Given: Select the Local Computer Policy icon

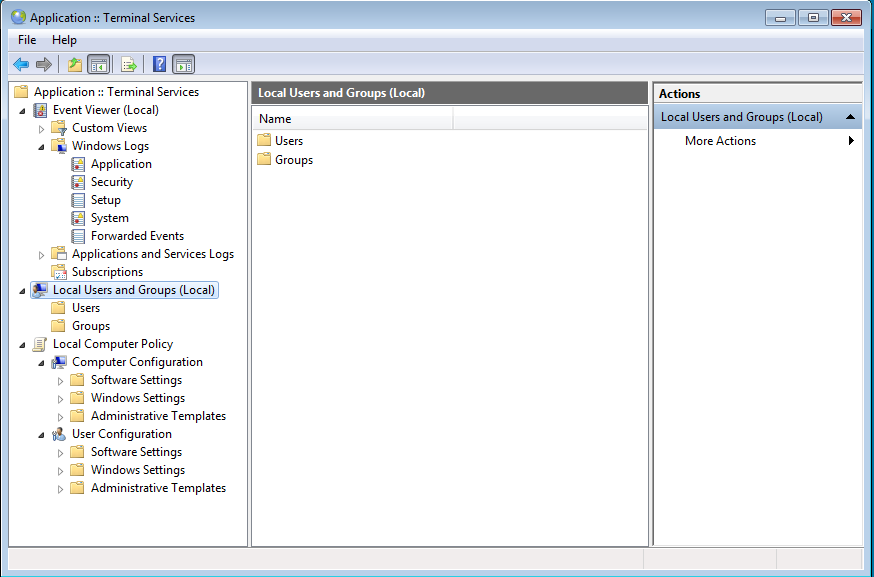Looking at the screenshot, I should 40,344.
